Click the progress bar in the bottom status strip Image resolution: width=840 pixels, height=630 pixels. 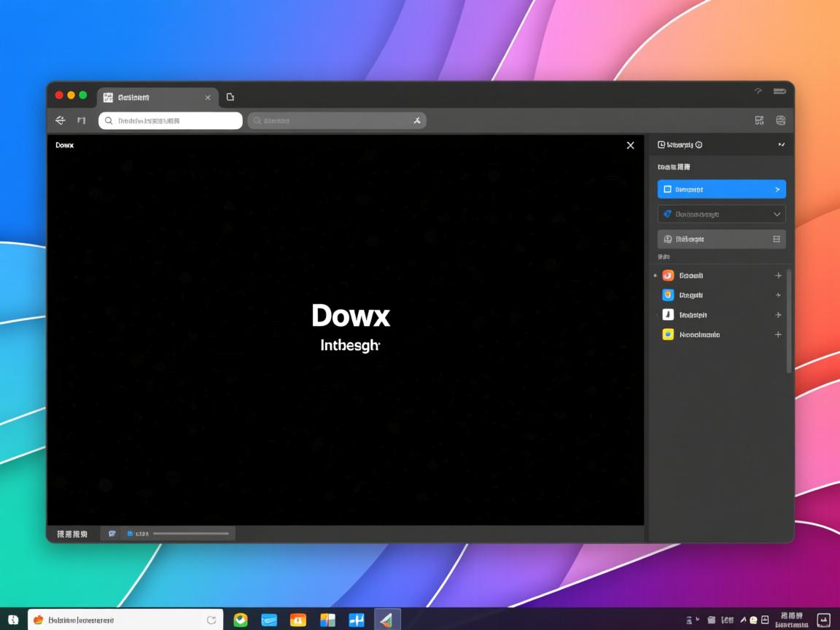(x=191, y=533)
